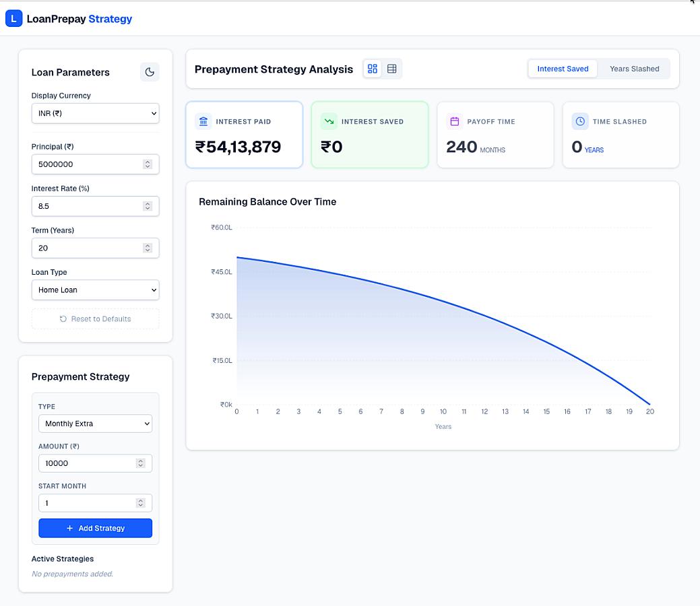700x606 pixels.
Task: Click the Principal field stepper arrows
Action: point(148,164)
